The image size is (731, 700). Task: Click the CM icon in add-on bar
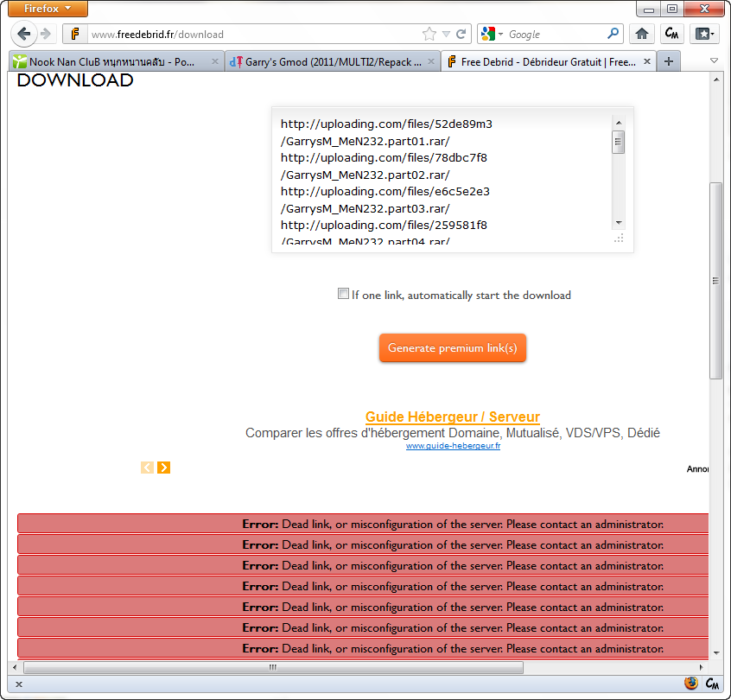(712, 684)
